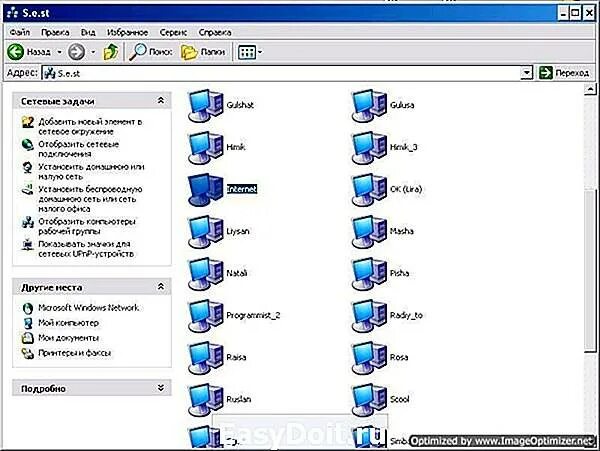600x451 pixels.
Task: Open Мои документы link
Action: tap(68, 338)
